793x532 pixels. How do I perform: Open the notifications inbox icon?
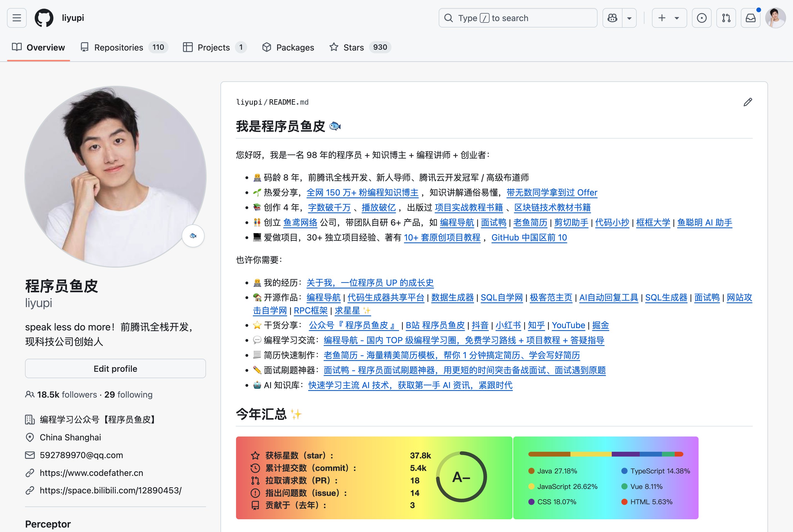[x=750, y=18]
